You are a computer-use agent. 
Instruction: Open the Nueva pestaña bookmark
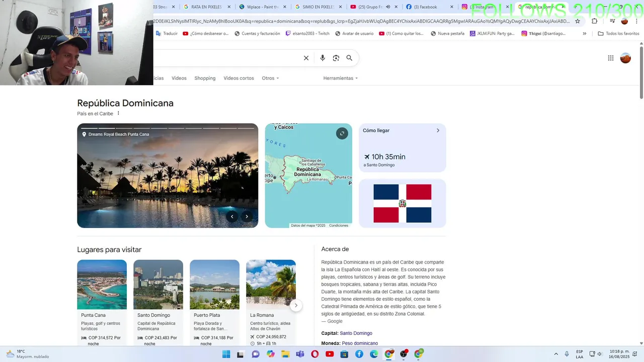click(x=448, y=34)
